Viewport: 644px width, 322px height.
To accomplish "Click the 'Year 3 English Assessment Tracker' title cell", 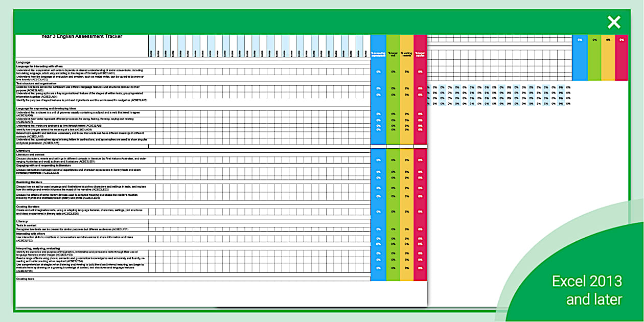I will [x=82, y=36].
